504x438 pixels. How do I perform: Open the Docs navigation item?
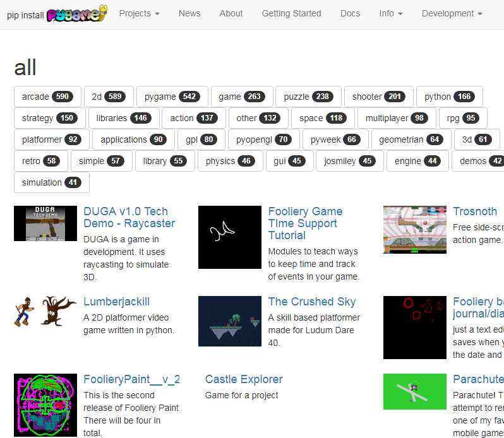tap(350, 13)
